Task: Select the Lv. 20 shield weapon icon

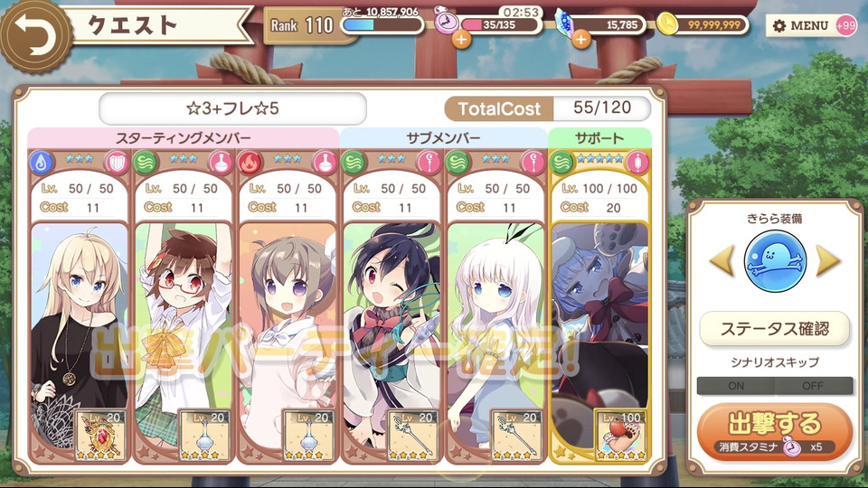Action: (x=100, y=435)
